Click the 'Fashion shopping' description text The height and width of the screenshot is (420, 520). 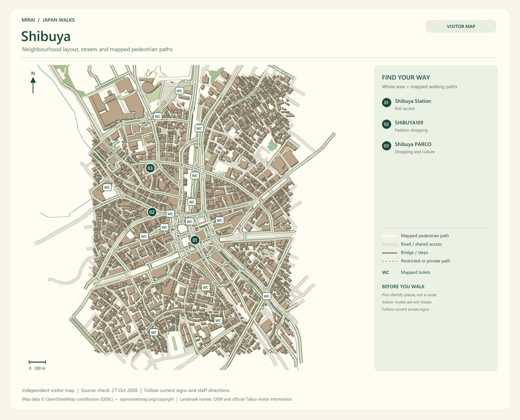pos(411,130)
